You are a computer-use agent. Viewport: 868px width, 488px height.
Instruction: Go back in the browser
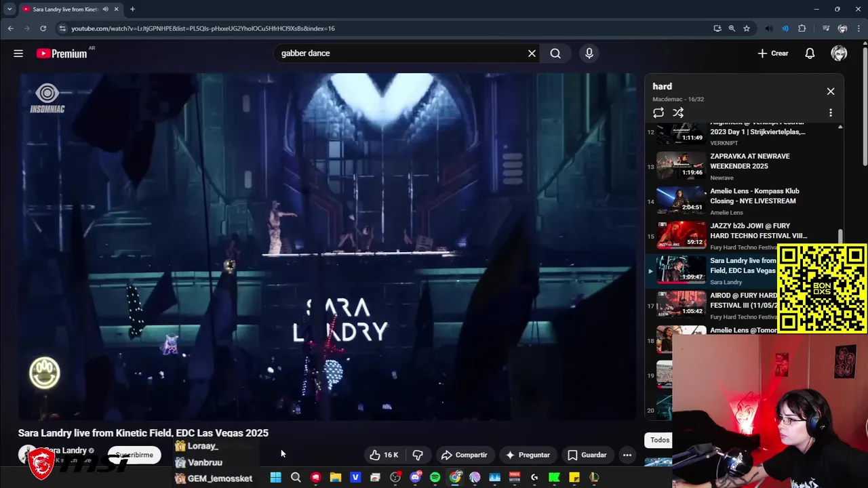[10, 28]
